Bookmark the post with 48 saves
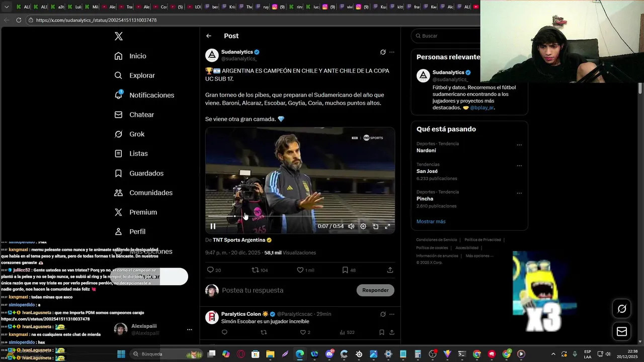This screenshot has width=644, height=362. (x=349, y=270)
